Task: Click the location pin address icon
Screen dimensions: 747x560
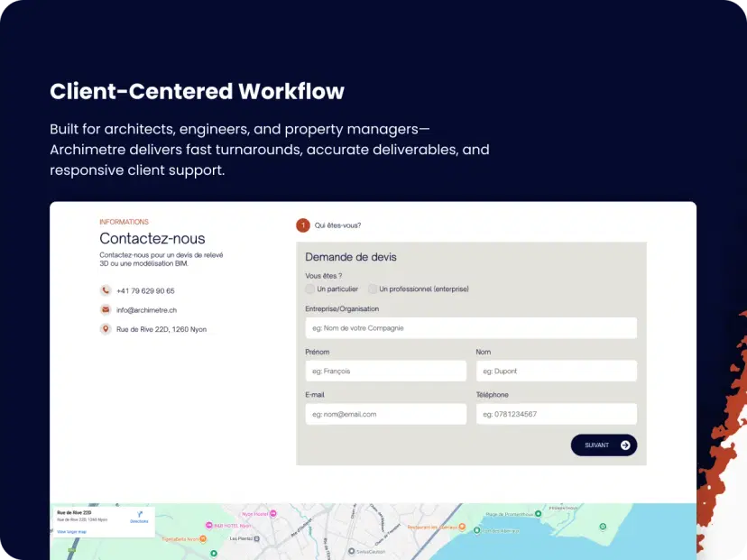Action: tap(106, 329)
